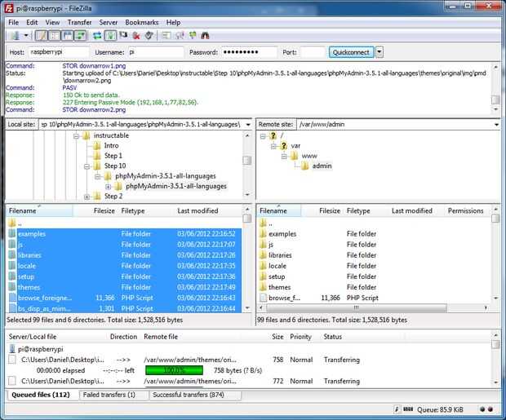Switch to the Failed transfers tab
Image resolution: width=506 pixels, height=420 pixels.
click(x=113, y=395)
